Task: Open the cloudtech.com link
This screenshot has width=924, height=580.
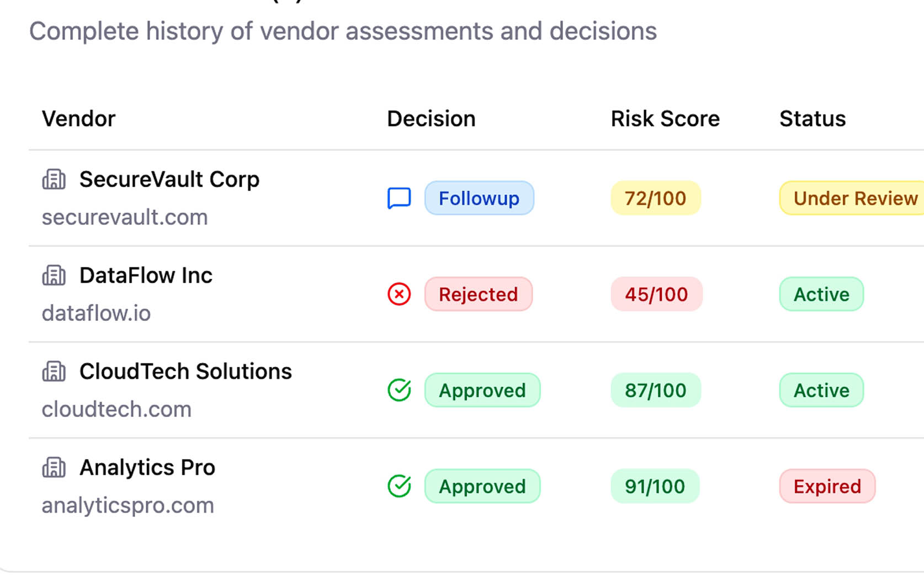Action: point(116,409)
